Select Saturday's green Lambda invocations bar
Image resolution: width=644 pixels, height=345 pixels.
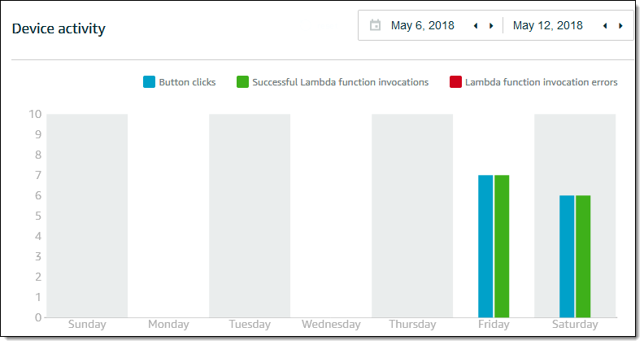pos(583,256)
